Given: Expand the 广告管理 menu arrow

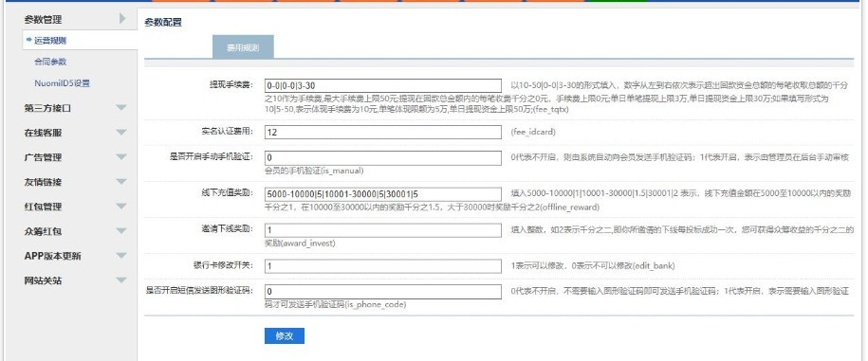Looking at the screenshot, I should 121,157.
